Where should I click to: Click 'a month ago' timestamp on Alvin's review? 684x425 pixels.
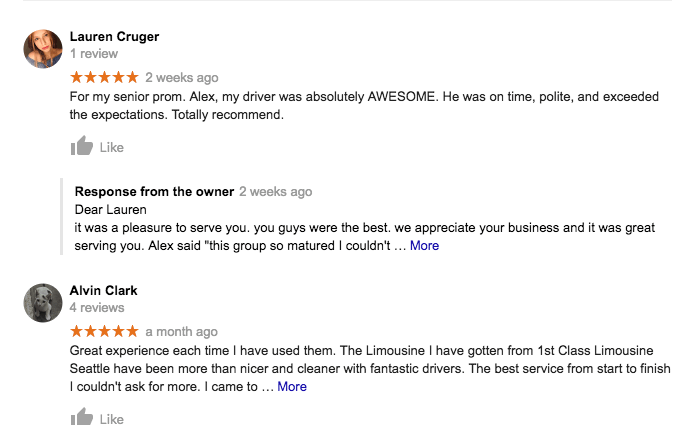181,331
